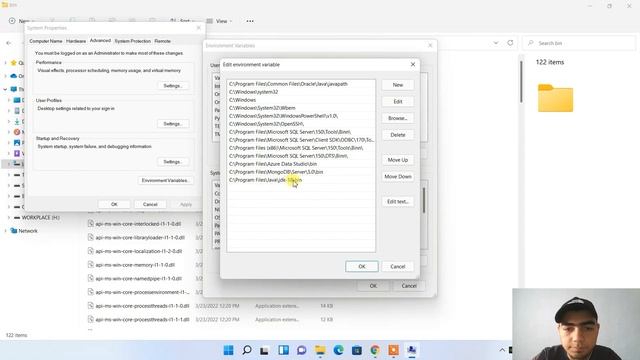This screenshot has height=360, width=640.
Task: Click the Move Down button
Action: (398, 177)
